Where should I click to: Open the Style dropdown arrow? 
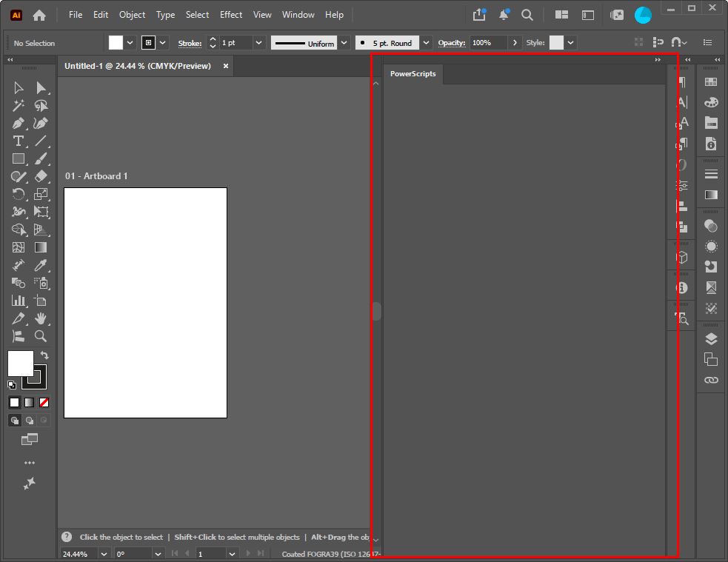(x=570, y=43)
